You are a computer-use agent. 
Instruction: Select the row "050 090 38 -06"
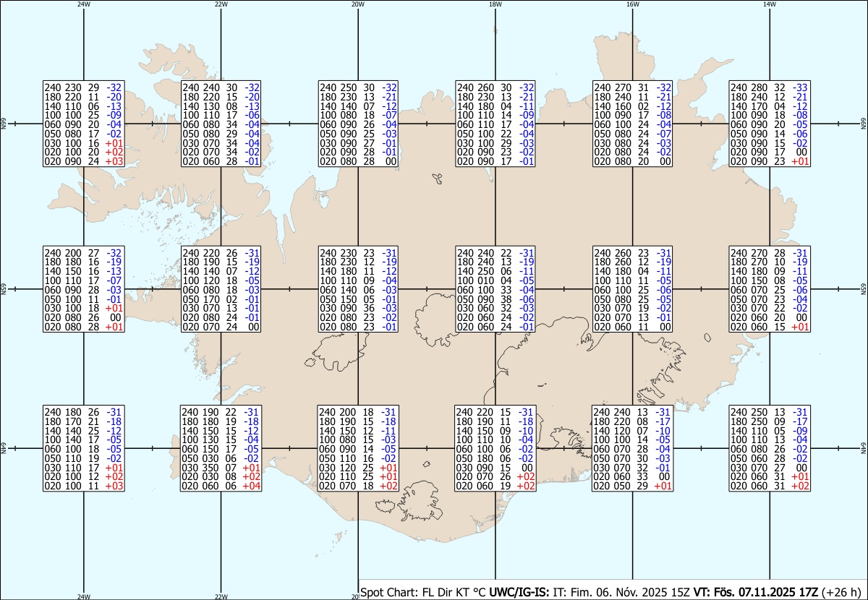click(496, 299)
